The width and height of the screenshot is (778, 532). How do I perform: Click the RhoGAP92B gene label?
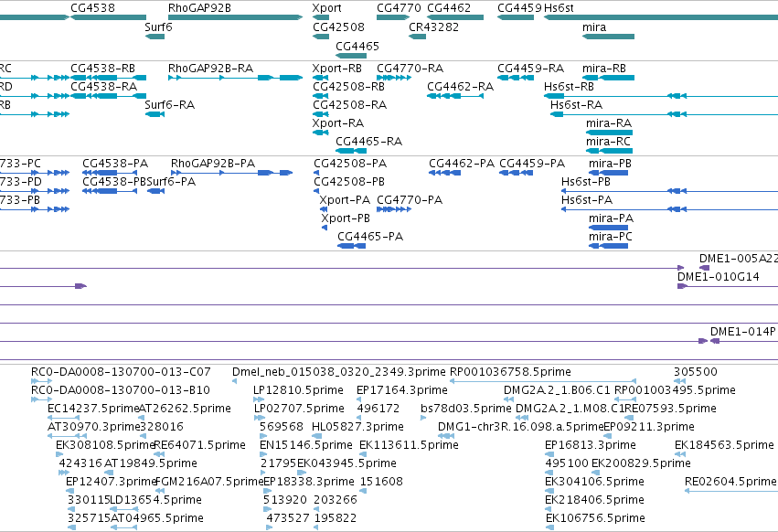[x=199, y=8]
